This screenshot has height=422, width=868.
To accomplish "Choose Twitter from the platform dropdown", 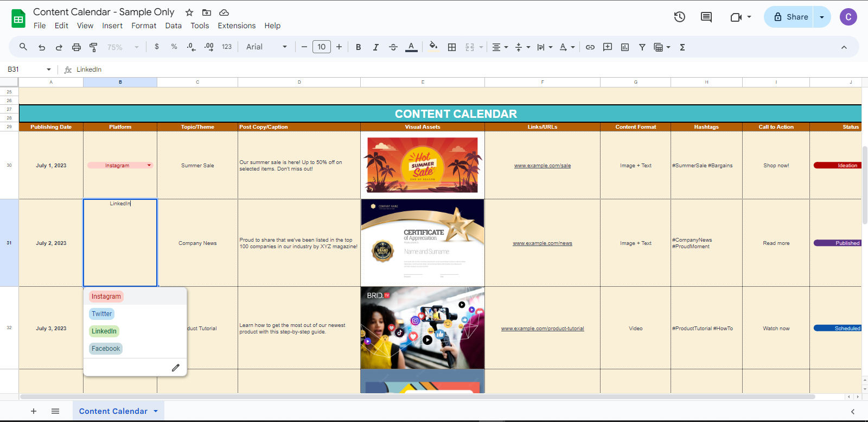I will [102, 314].
